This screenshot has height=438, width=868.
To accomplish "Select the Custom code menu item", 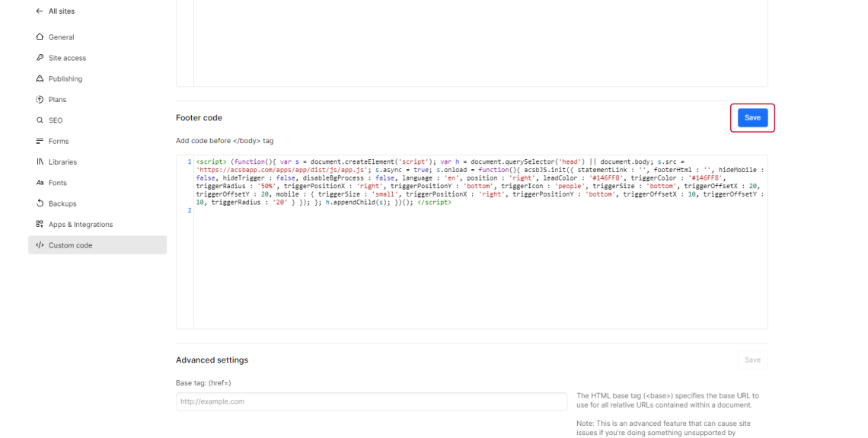I will 70,245.
